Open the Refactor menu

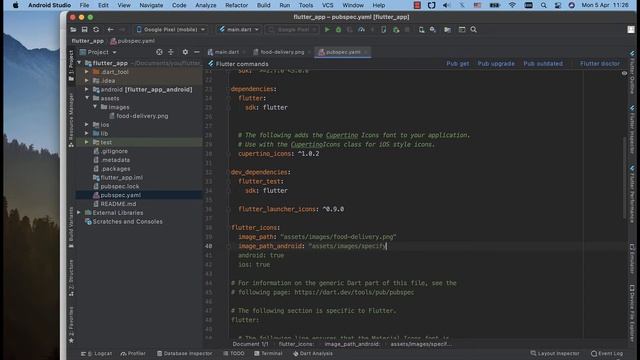[237, 5]
